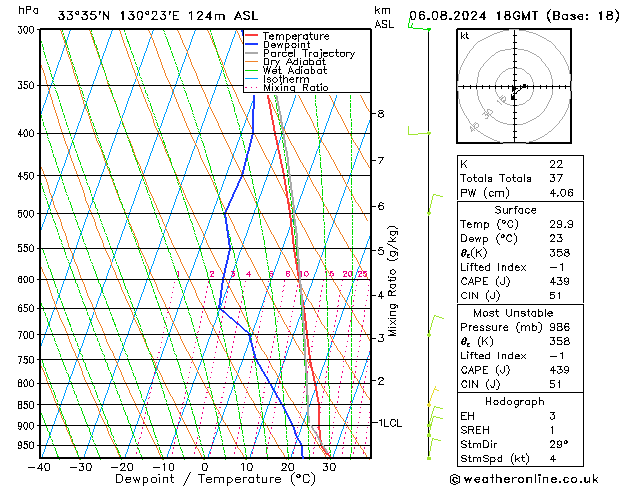The height and width of the screenshot is (486, 629).
Task: Click the 850 hPa pressure label
Action: (28, 405)
